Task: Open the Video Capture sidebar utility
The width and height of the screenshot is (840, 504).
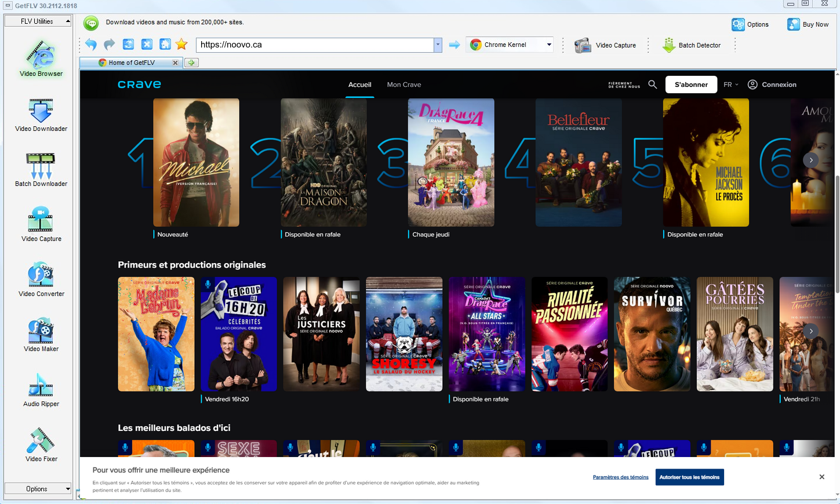Action: (41, 224)
